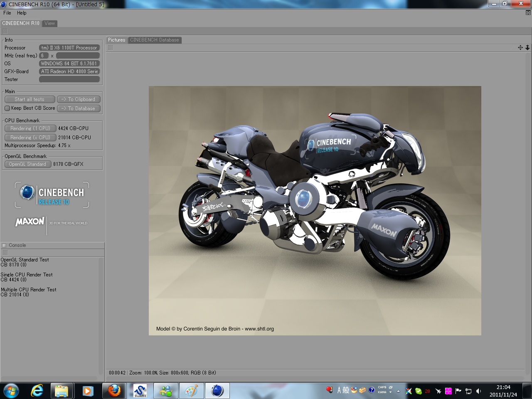Click the To Clipboard button
Image resolution: width=532 pixels, height=399 pixels.
[79, 99]
